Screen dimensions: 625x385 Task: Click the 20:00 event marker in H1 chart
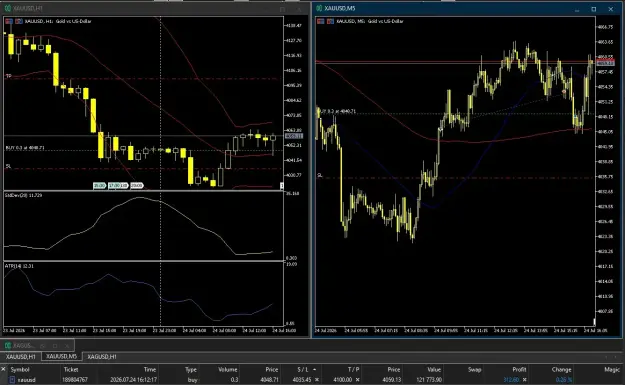(136, 185)
